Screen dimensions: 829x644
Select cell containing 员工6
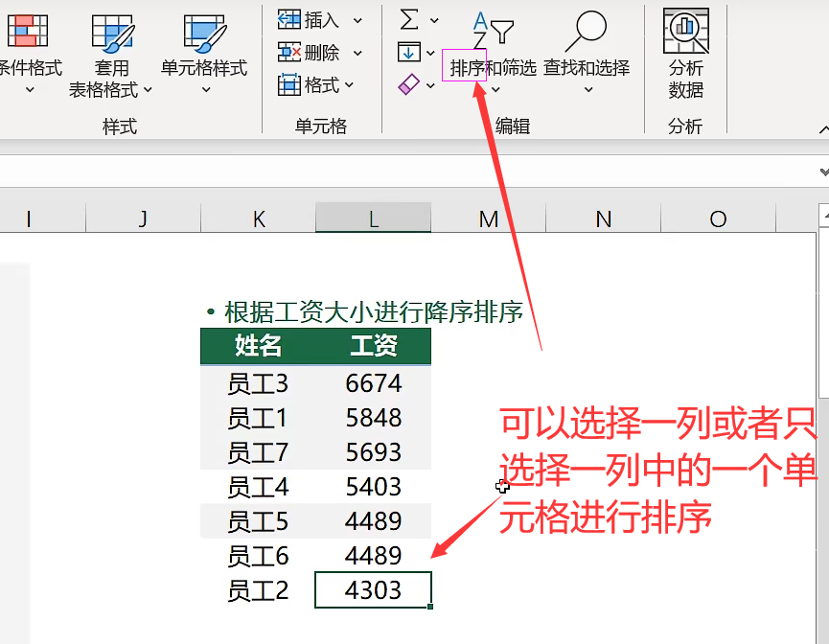258,555
